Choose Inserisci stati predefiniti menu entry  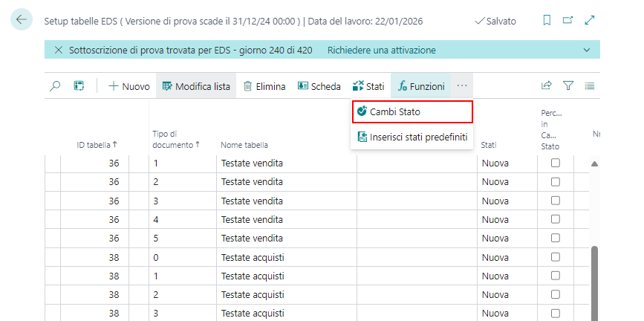point(412,137)
